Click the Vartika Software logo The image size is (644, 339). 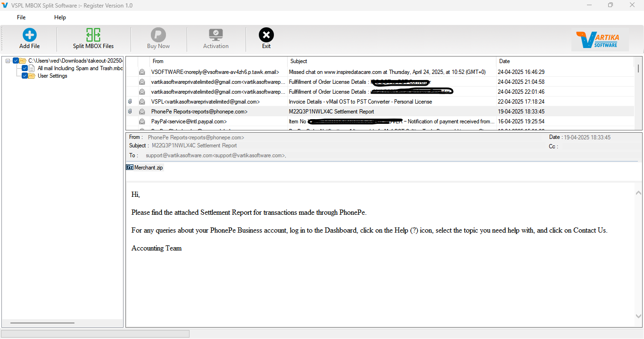coord(600,40)
